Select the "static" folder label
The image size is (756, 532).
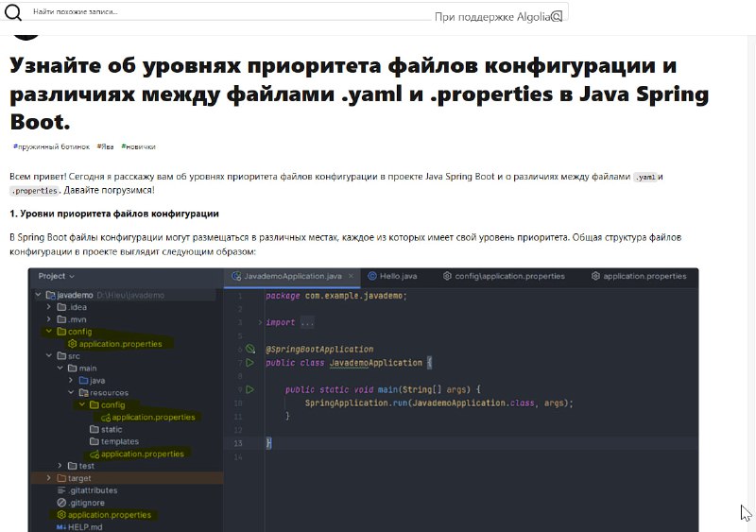pyautogui.click(x=112, y=429)
